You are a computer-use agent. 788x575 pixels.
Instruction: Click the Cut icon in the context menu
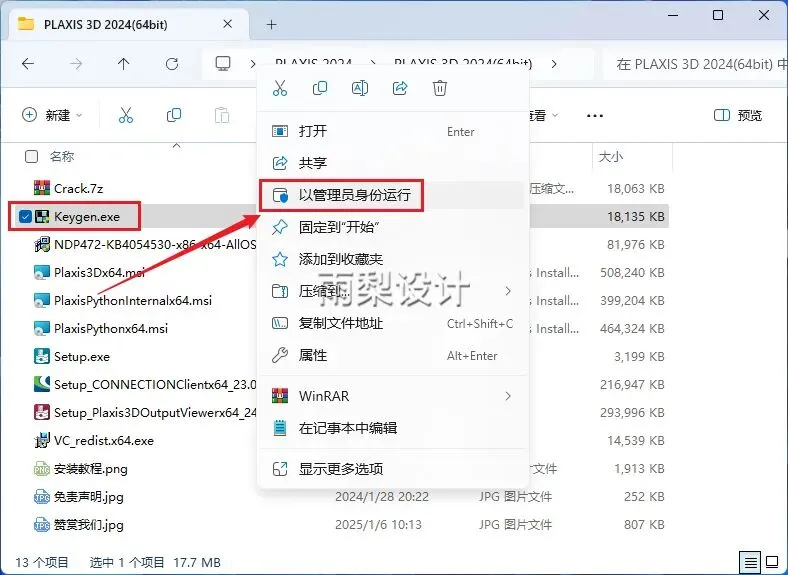[x=280, y=88]
